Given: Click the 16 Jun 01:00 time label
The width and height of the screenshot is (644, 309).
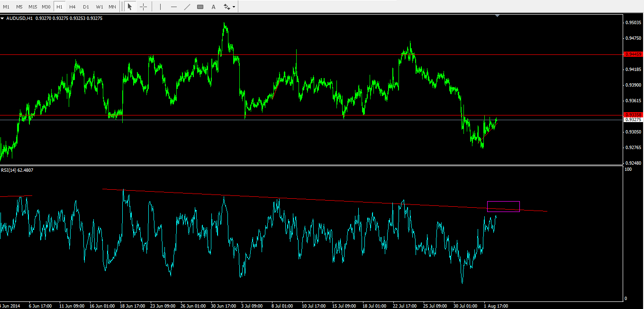Looking at the screenshot, I should (102, 306).
